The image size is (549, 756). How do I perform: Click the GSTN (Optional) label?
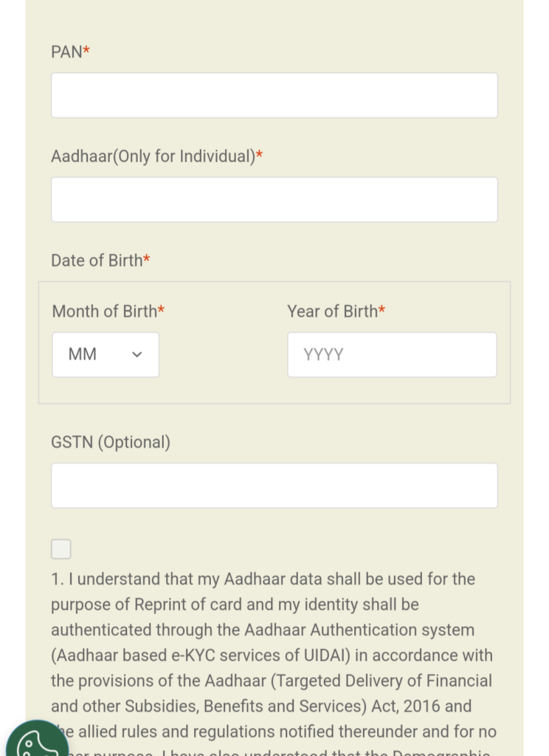[x=111, y=442]
